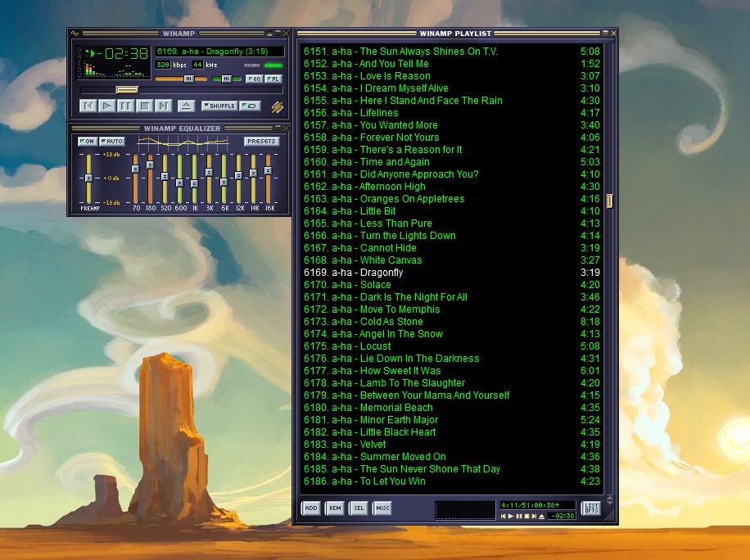750x560 pixels.
Task: Click the mini stop button in playlist
Action: click(x=526, y=517)
